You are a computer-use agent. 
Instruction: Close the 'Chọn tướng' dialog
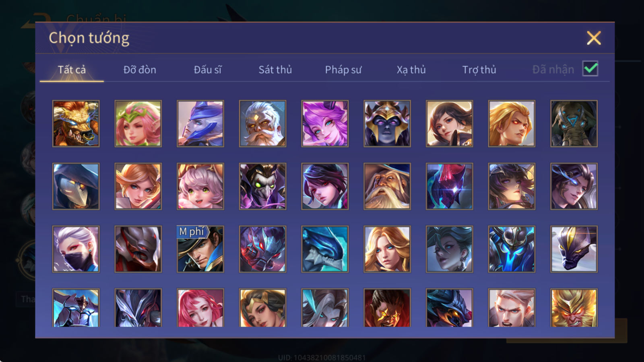[594, 38]
